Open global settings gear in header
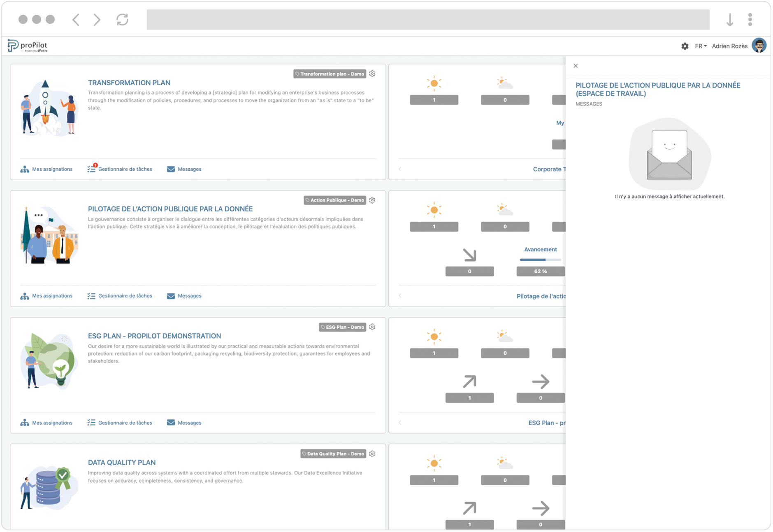773x532 pixels. pyautogui.click(x=685, y=46)
